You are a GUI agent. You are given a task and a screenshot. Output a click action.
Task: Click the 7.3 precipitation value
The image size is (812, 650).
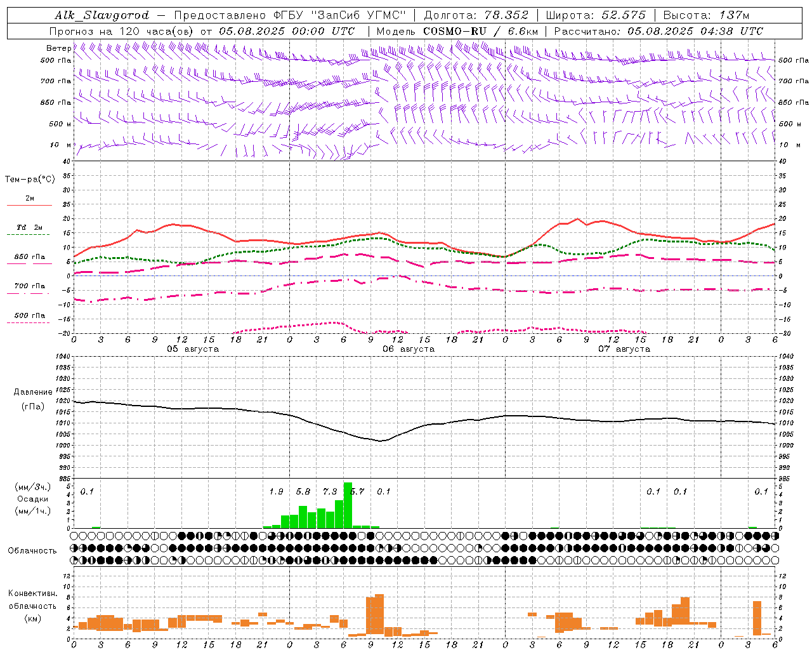[330, 491]
